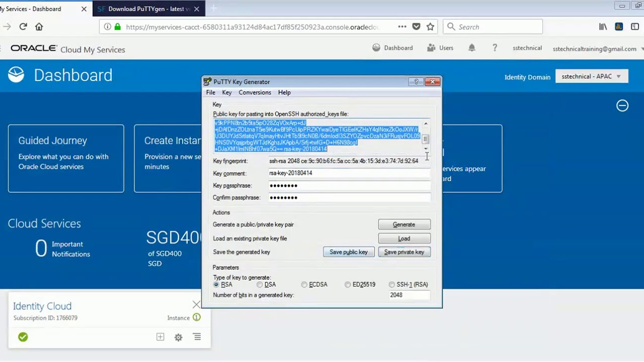Open Users icon in Oracle header

tap(431, 48)
